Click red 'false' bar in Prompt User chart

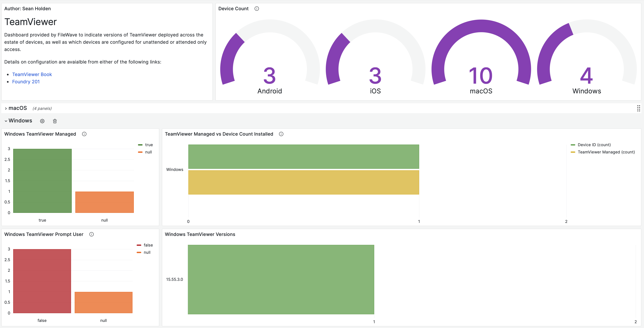pos(42,281)
